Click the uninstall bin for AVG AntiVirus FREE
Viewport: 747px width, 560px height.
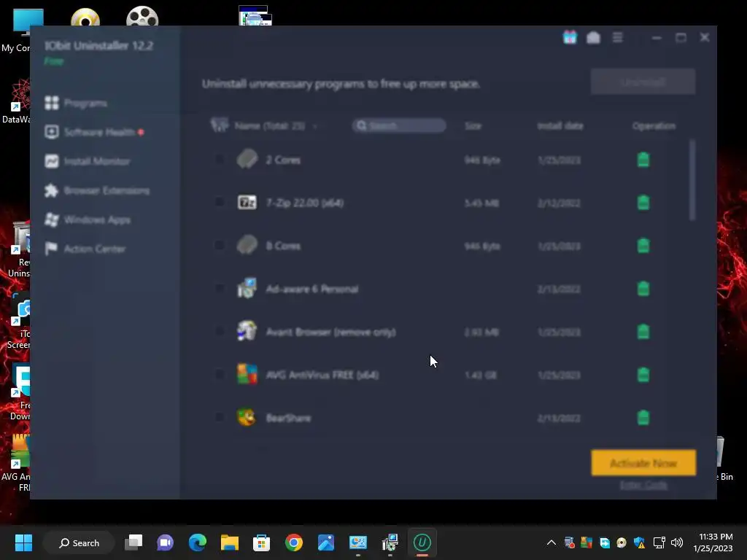pos(643,375)
